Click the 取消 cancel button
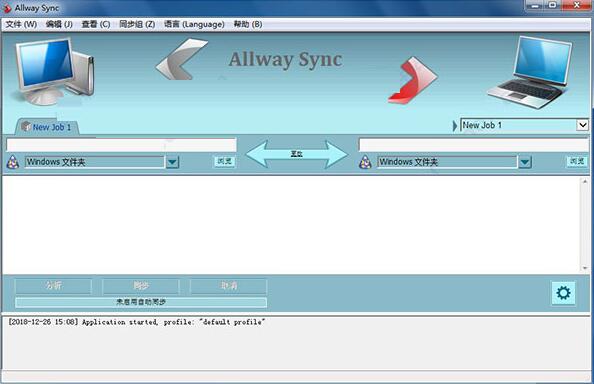594x384 pixels. (x=228, y=286)
